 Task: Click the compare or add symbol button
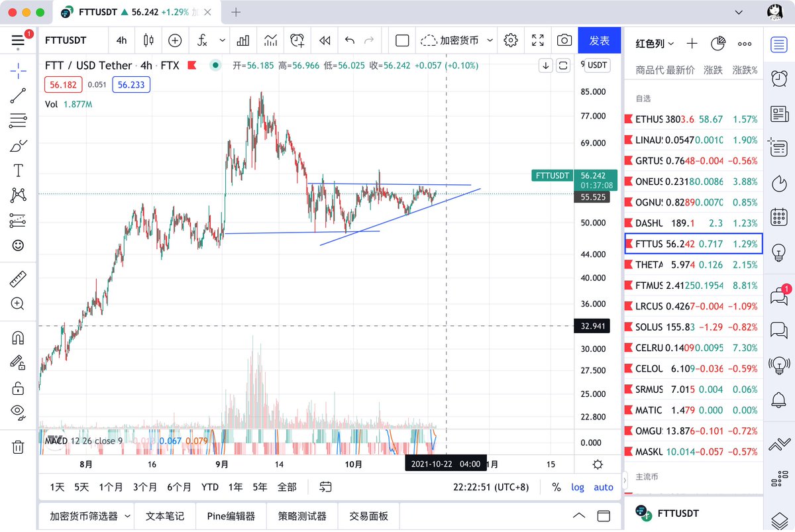click(175, 40)
